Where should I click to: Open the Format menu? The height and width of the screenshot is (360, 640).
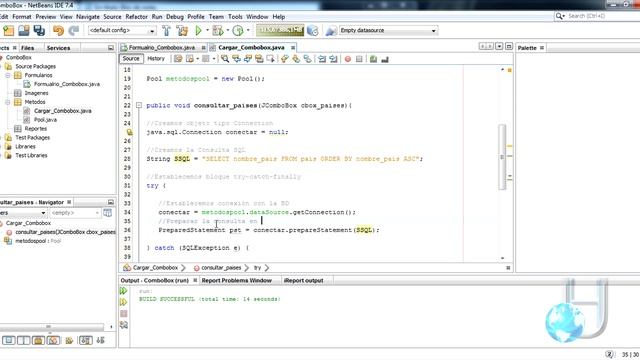click(22, 17)
